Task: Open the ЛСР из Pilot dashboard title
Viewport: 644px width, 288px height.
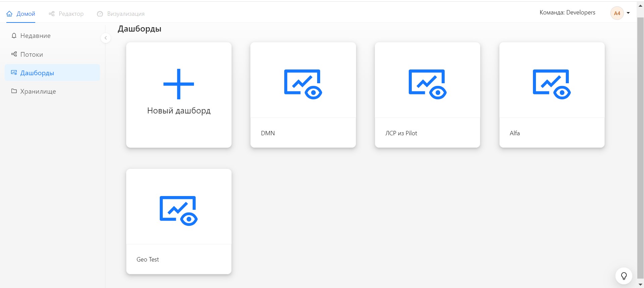Action: coord(401,133)
